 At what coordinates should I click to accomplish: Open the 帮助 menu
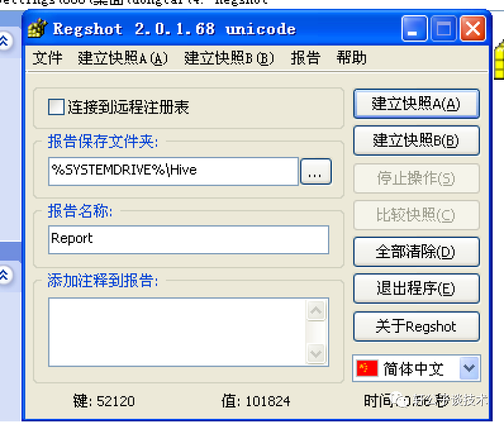point(351,58)
